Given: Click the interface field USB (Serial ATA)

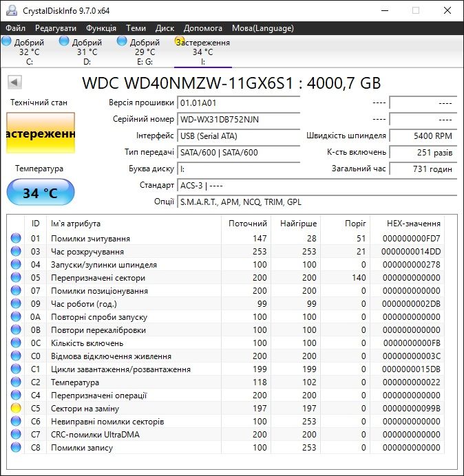Looking at the screenshot, I should click(238, 136).
